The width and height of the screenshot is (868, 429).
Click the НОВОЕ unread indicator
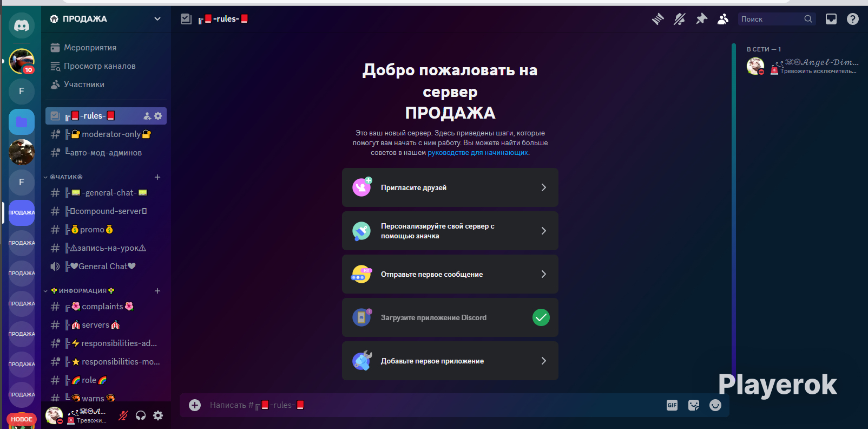click(x=22, y=419)
